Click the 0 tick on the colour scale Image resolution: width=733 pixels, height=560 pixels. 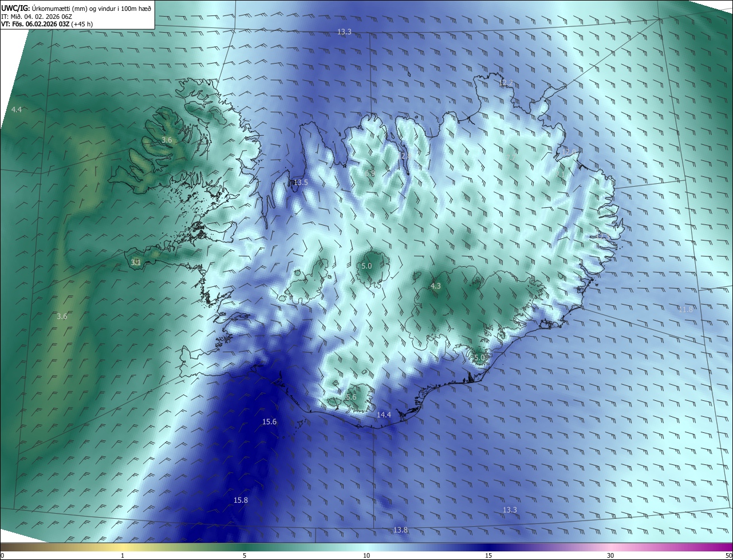pos(2,556)
